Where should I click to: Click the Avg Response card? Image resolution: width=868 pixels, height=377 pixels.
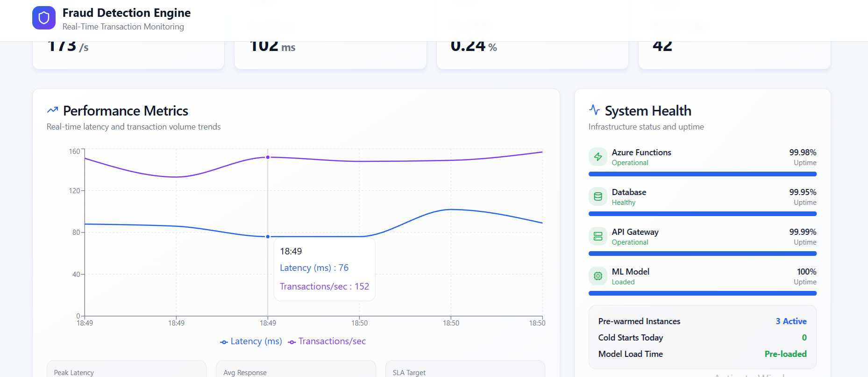point(296,370)
